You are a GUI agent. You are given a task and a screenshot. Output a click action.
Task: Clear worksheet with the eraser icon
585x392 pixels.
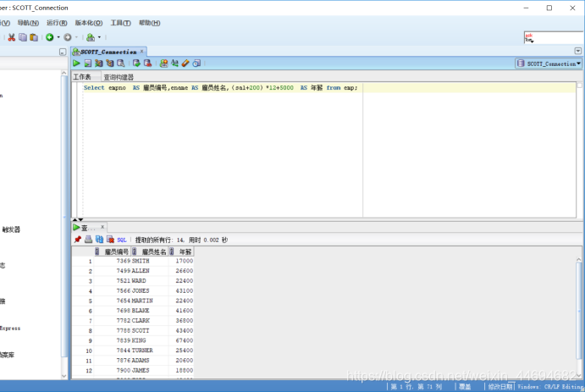coord(185,63)
